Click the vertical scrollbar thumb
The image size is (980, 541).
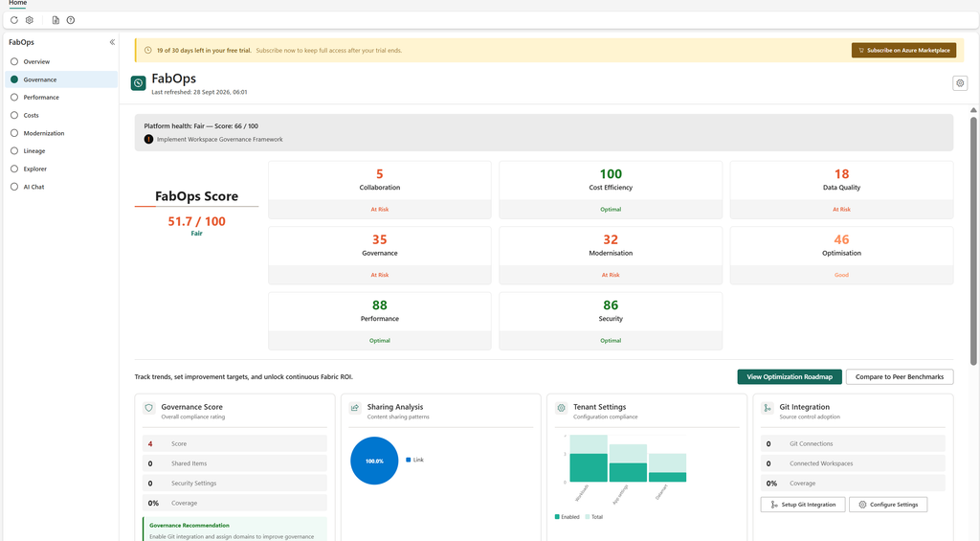973,240
